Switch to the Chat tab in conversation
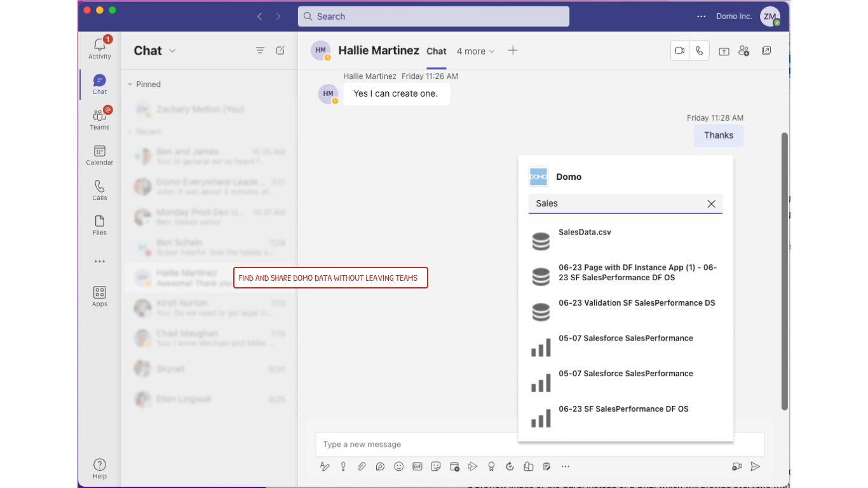The image size is (868, 488). tap(437, 51)
